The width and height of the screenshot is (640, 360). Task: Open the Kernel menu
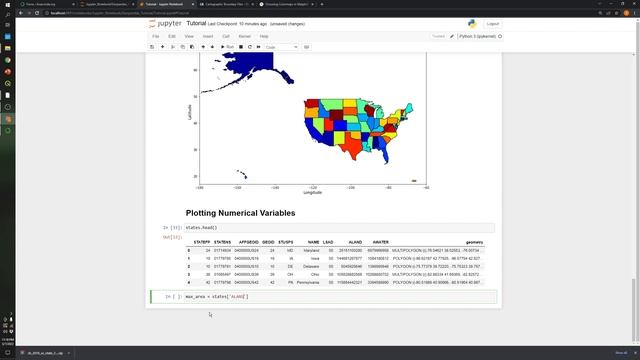pyautogui.click(x=244, y=36)
